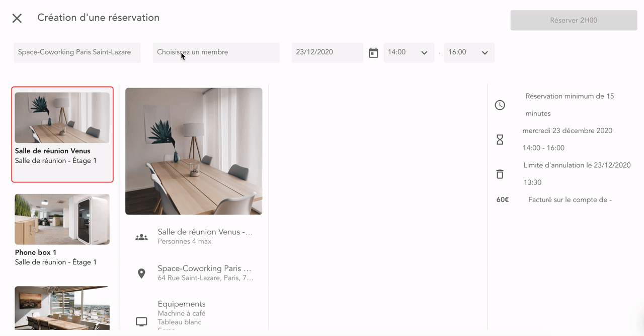Image resolution: width=644 pixels, height=336 pixels.
Task: Click the trash cancellation limit icon
Action: point(500,174)
